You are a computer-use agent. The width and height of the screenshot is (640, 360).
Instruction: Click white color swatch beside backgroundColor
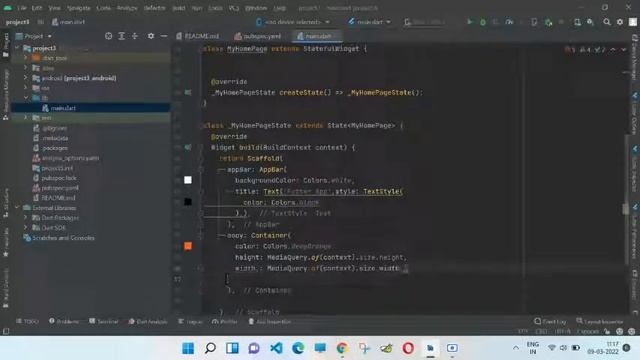click(188, 180)
